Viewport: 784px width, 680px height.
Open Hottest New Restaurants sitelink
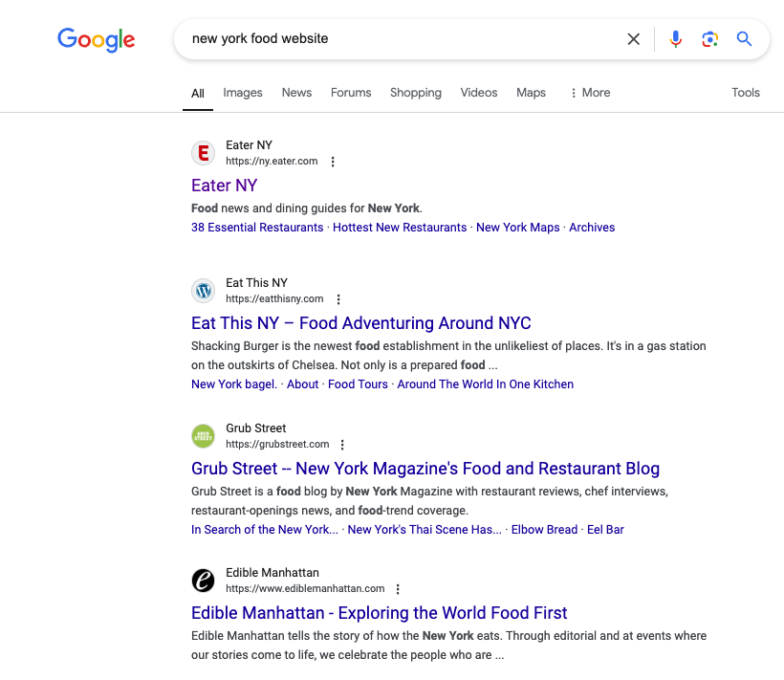[400, 228]
